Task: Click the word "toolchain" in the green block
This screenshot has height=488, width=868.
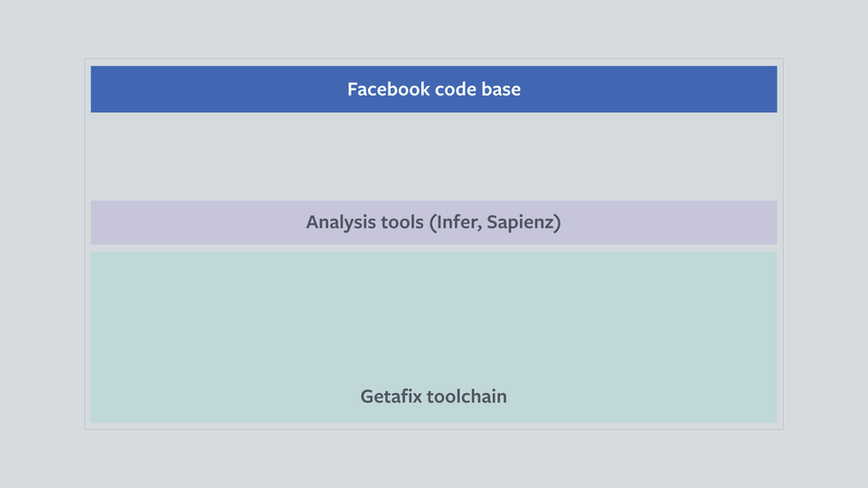Action: click(x=467, y=396)
